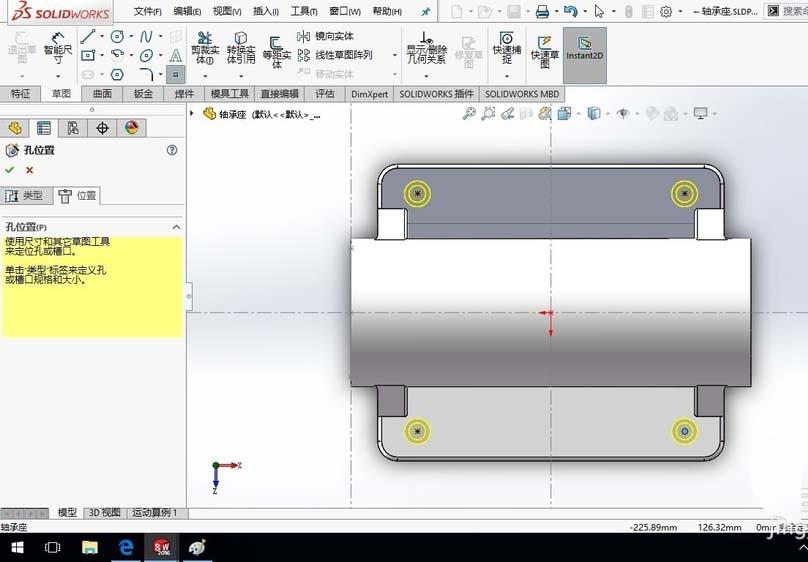Cancel hole position with red X
This screenshot has height=562, width=808.
pyautogui.click(x=29, y=170)
